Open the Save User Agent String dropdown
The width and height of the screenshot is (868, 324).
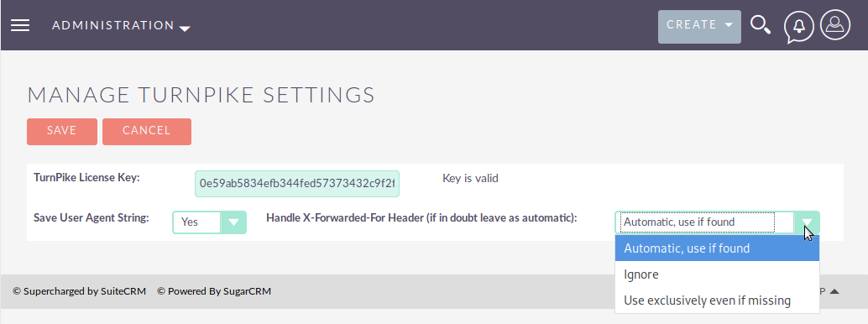coord(209,222)
